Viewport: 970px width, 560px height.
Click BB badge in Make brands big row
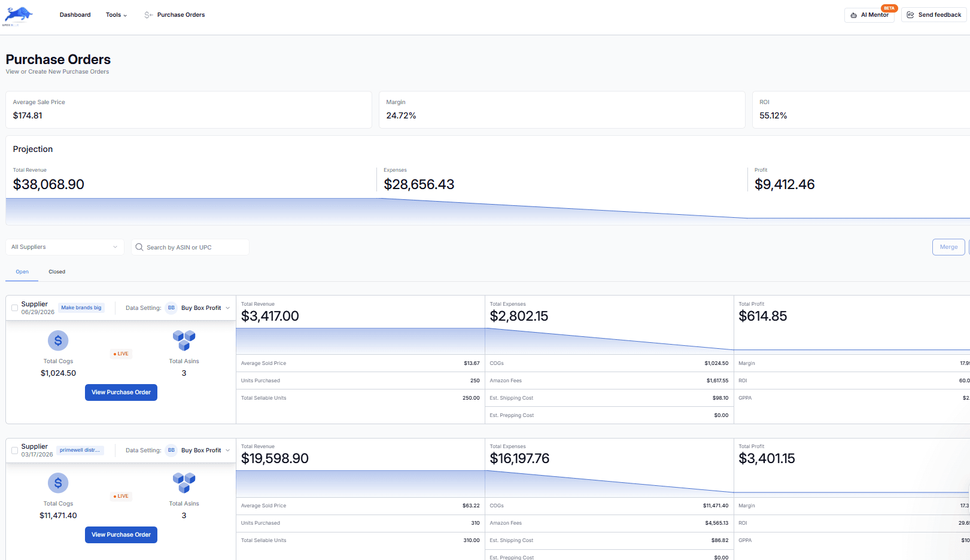tap(171, 308)
